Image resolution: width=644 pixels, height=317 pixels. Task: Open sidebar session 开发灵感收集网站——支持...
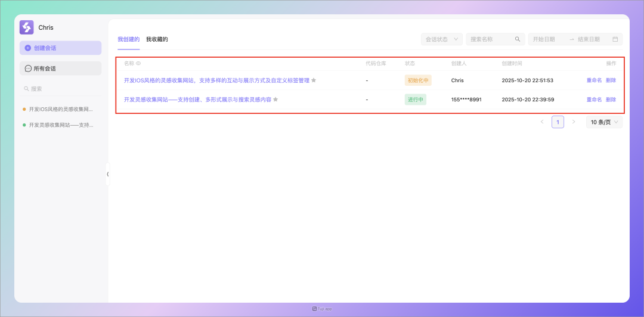(x=61, y=125)
